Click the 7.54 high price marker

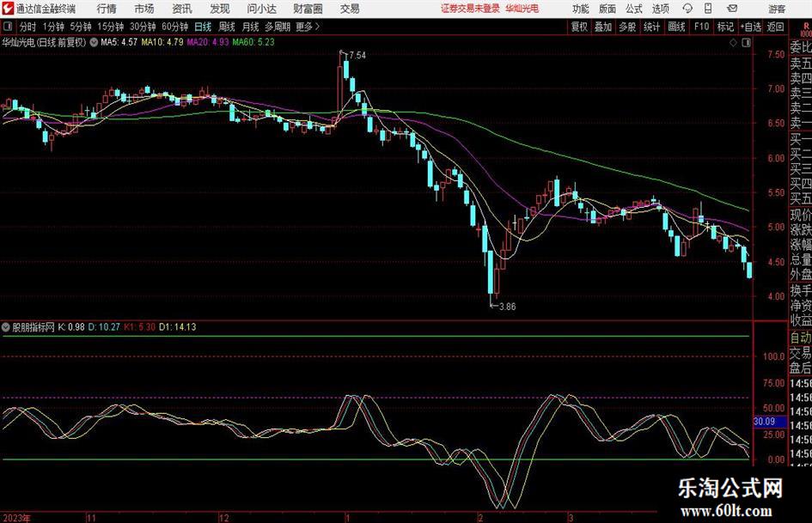(x=357, y=56)
